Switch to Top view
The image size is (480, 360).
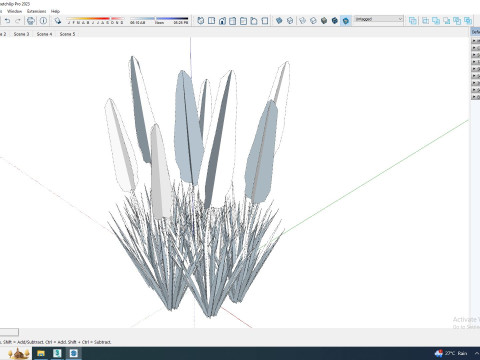211,21
